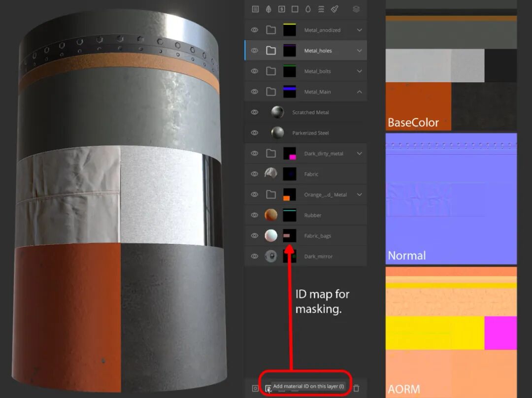Select the Parkerized Steel layer name
The width and height of the screenshot is (532, 398).
coord(310,133)
